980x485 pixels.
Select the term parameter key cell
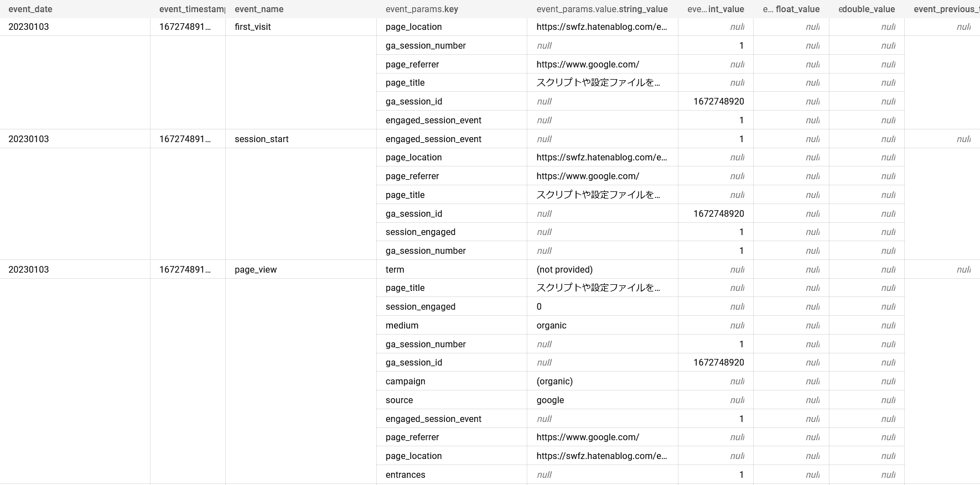click(395, 270)
